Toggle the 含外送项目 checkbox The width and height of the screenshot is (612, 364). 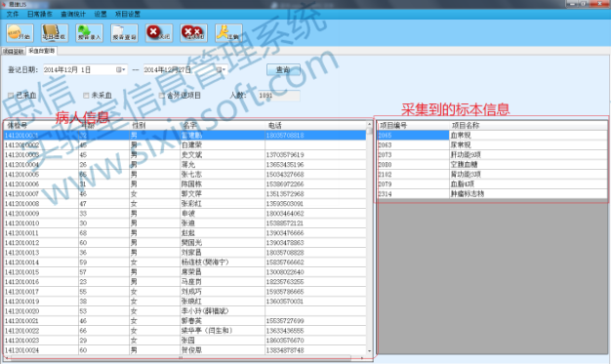coord(162,96)
